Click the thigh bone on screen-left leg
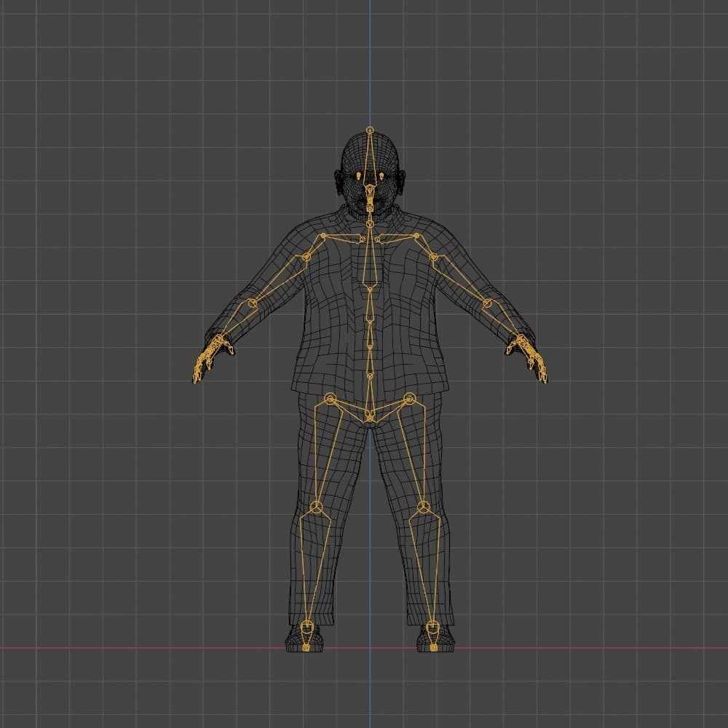The width and height of the screenshot is (728, 728). pos(323,453)
